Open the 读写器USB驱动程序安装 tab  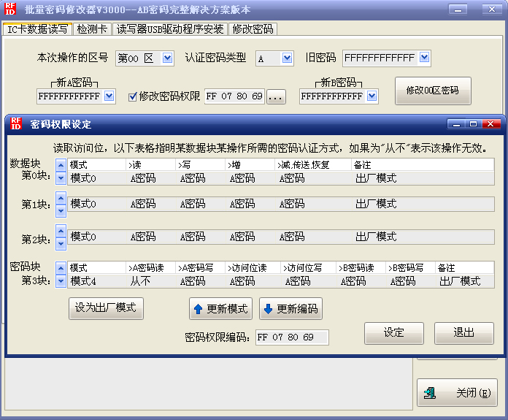coord(171,29)
